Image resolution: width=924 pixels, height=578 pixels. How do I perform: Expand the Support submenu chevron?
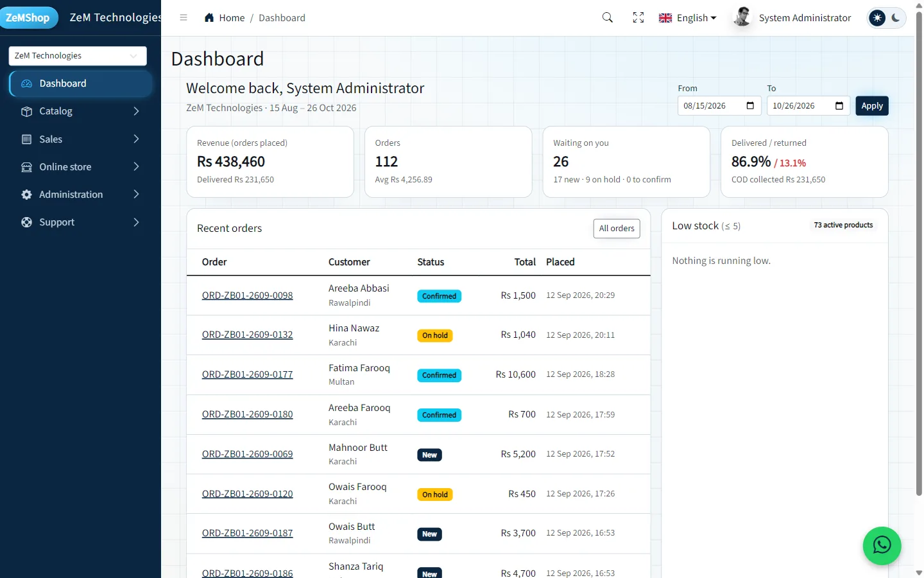click(136, 222)
